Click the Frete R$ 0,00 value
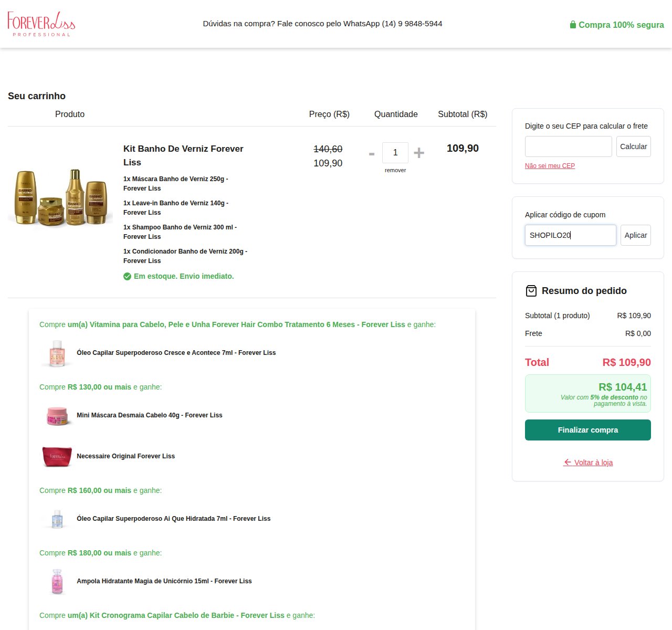This screenshot has height=630, width=672. tap(638, 333)
